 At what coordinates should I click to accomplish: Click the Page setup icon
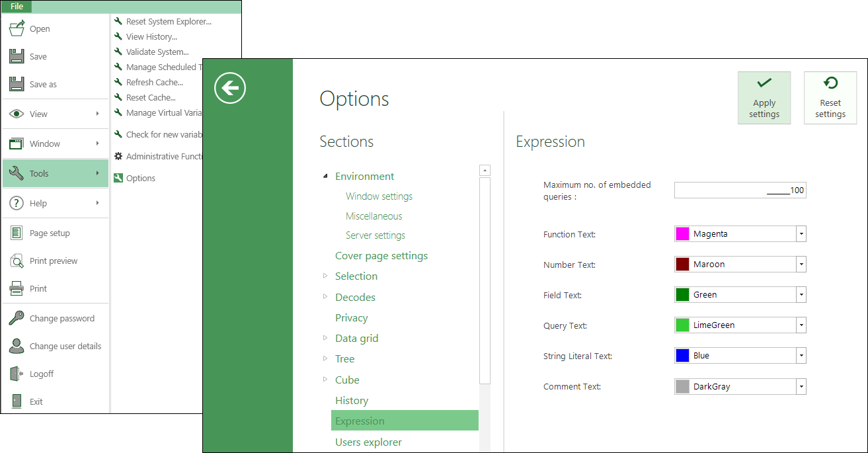point(17,233)
